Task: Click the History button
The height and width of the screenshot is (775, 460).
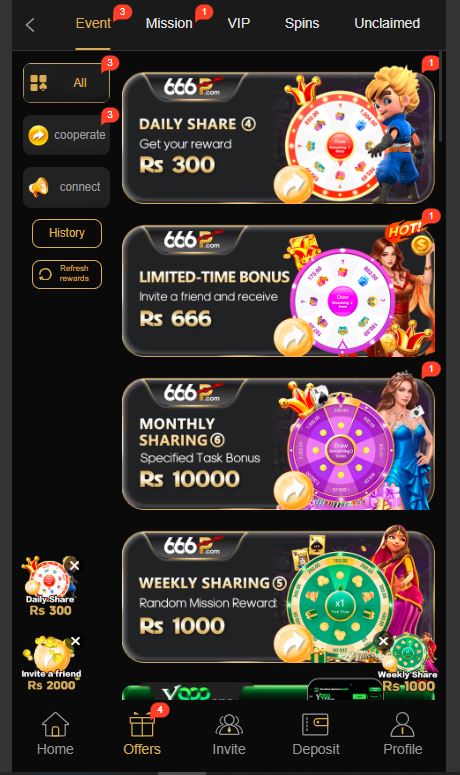Action: pyautogui.click(x=67, y=233)
